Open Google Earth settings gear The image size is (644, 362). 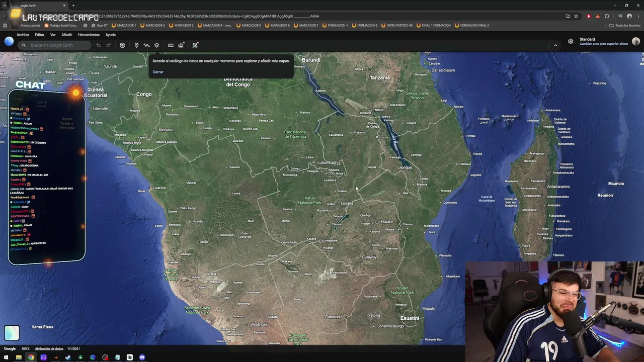571,41
